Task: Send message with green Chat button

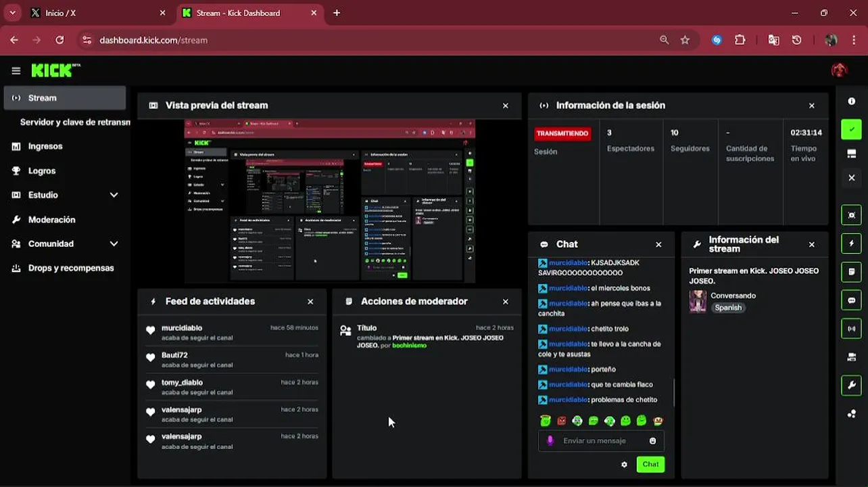Action: (x=650, y=465)
